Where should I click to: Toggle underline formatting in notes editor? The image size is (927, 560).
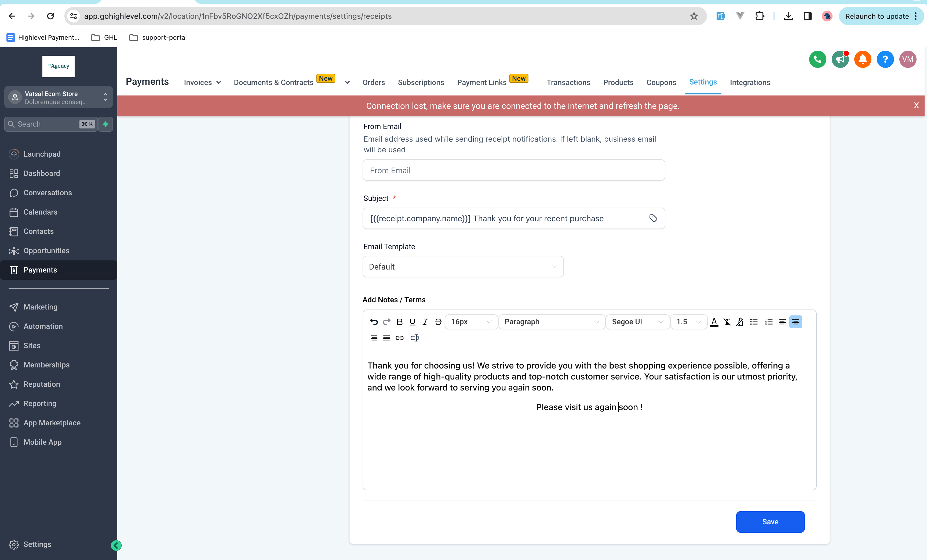click(x=412, y=322)
